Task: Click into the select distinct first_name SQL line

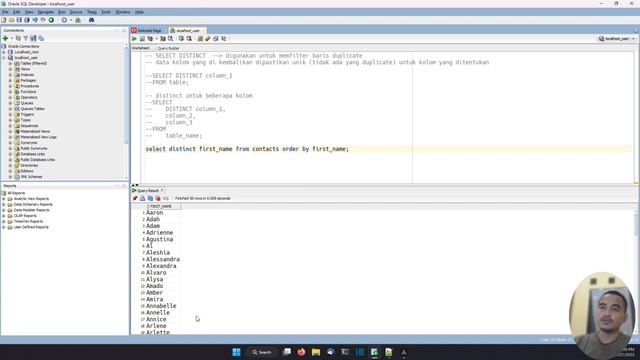Action: (247, 149)
